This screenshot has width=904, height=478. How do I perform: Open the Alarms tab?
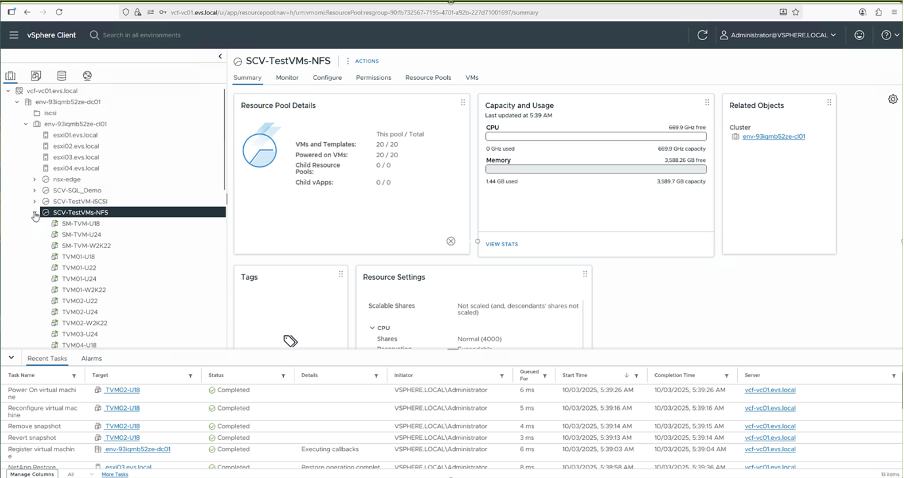coord(91,358)
